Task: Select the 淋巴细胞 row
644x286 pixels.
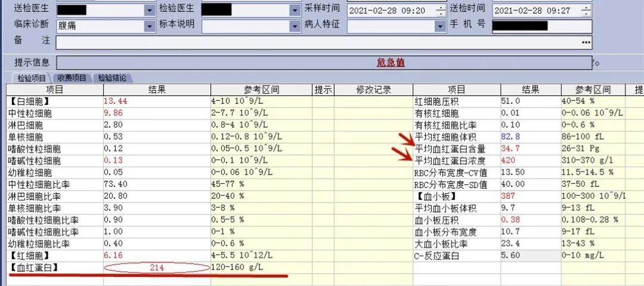Action: (209, 125)
